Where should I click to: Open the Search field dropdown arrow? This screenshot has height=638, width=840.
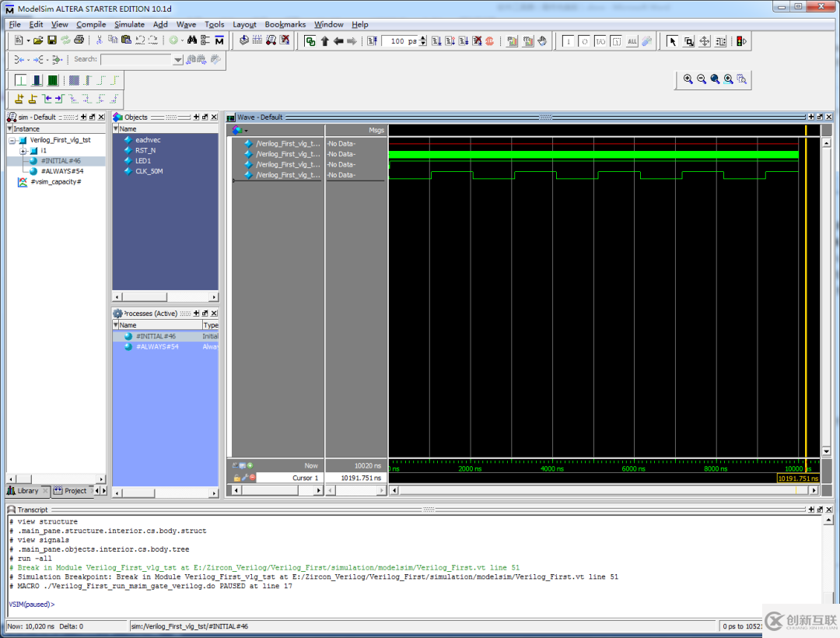pyautogui.click(x=177, y=60)
